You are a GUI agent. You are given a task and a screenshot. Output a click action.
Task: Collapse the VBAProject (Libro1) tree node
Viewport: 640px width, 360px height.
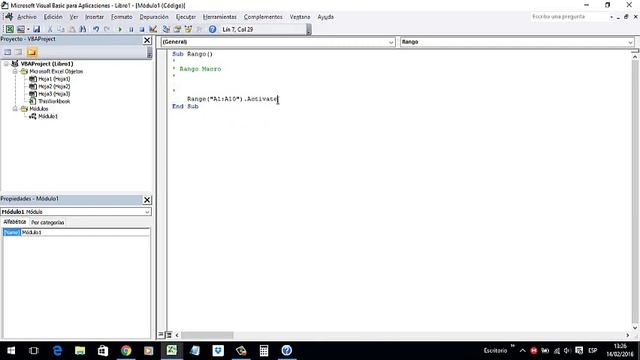click(6, 64)
